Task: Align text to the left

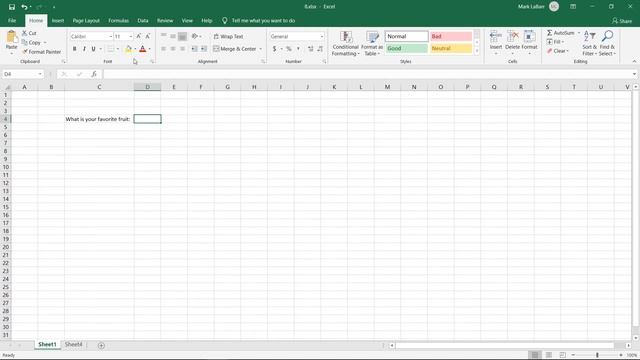Action: (163, 49)
